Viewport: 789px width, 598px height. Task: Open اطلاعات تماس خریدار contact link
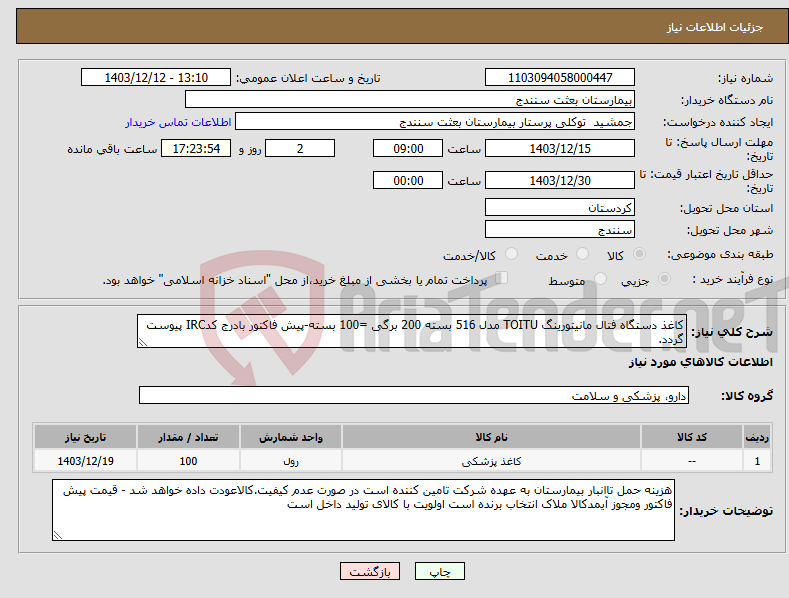point(178,122)
